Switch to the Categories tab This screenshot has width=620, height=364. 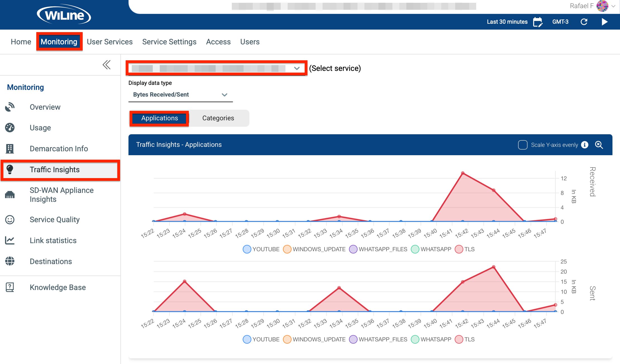click(218, 118)
